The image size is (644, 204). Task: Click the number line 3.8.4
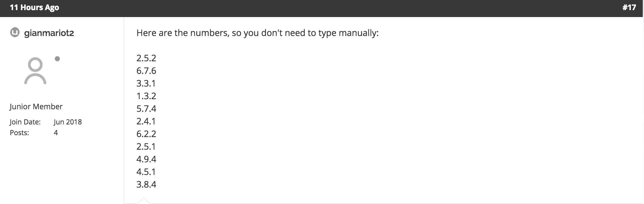[x=146, y=184]
